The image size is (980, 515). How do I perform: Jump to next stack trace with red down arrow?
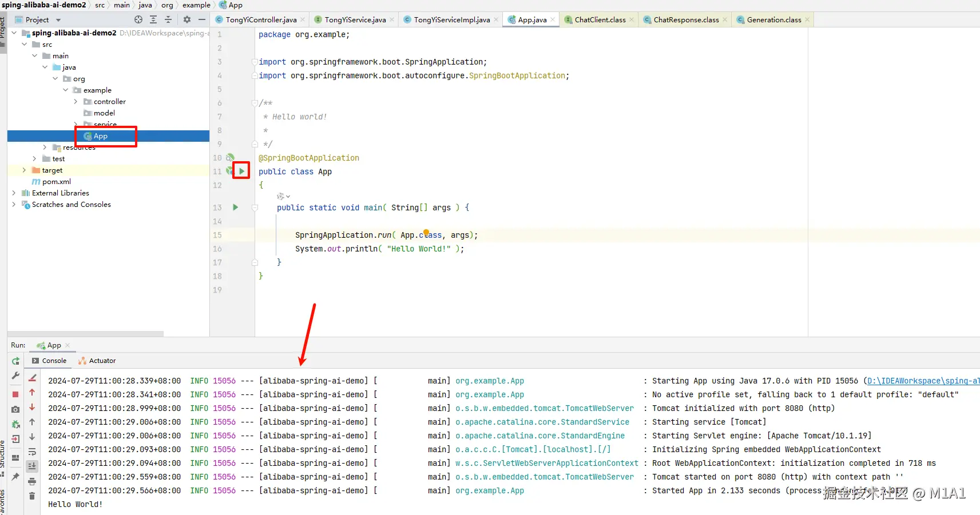pos(32,407)
